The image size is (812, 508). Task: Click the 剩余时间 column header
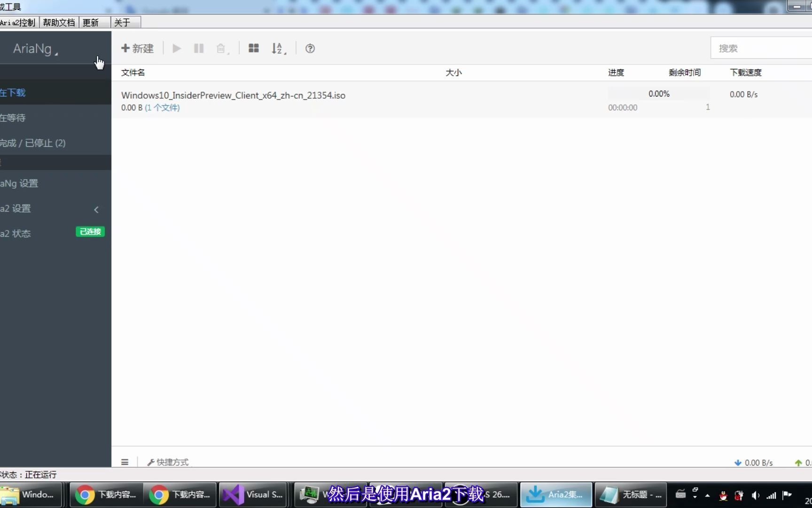point(685,72)
